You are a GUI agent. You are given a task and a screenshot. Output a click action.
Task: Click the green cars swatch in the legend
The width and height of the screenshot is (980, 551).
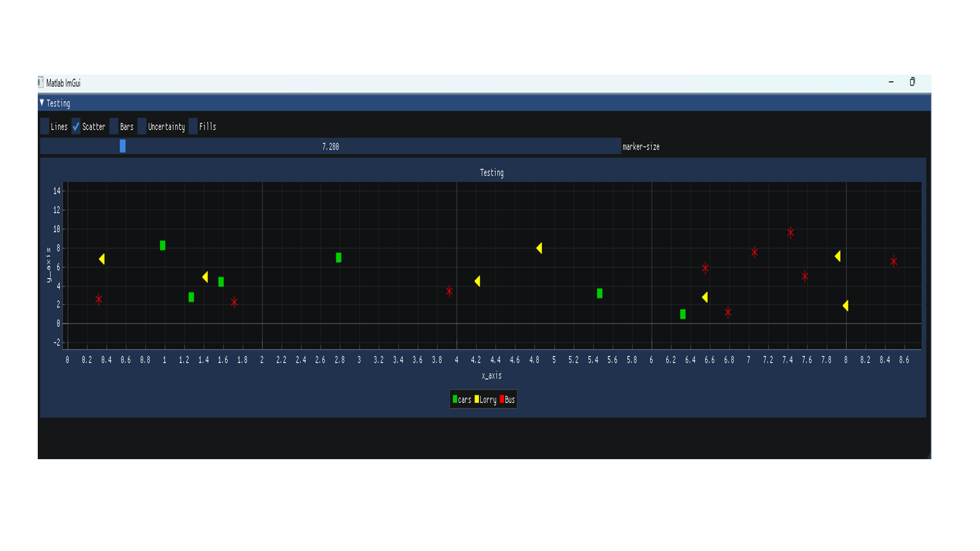pos(454,399)
